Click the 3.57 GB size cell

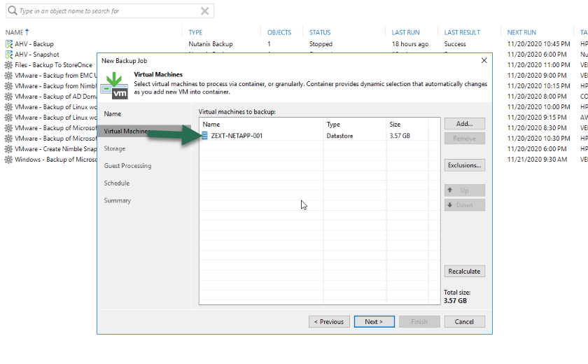[x=400, y=136]
